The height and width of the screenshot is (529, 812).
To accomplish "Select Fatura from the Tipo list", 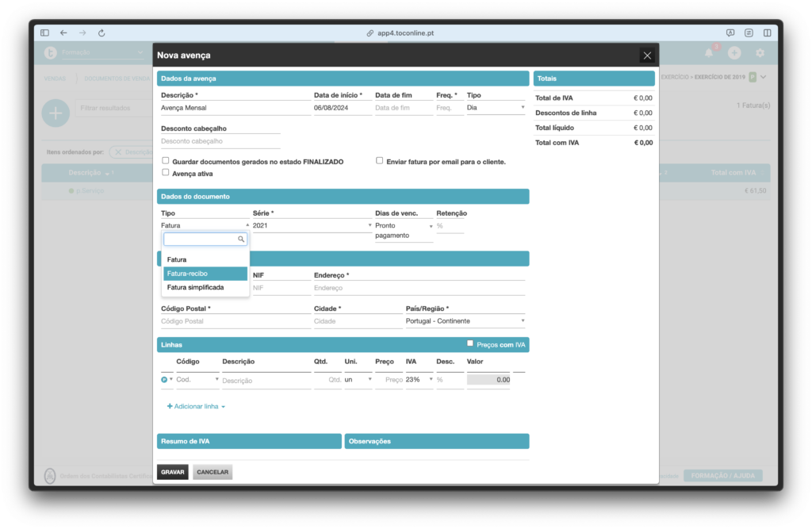I will pos(205,259).
